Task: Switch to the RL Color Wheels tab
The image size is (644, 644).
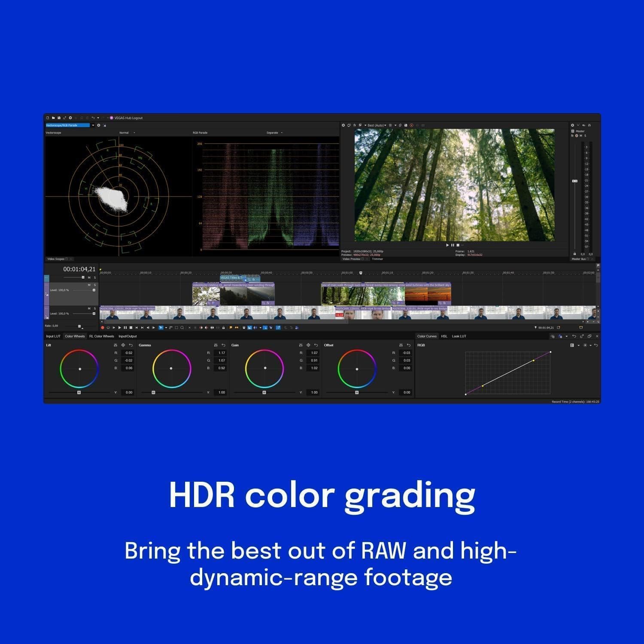Action: pyautogui.click(x=102, y=336)
